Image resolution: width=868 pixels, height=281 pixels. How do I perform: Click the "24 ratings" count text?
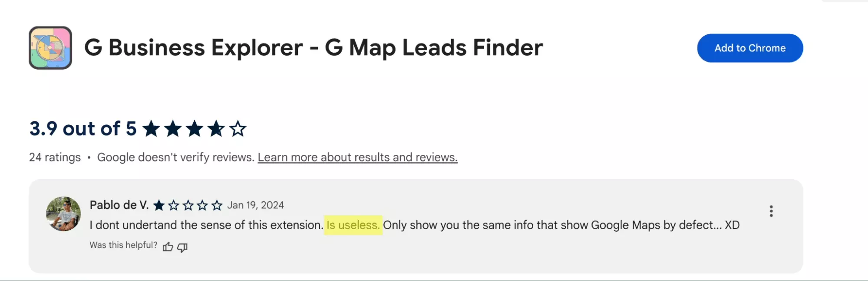[x=55, y=157]
